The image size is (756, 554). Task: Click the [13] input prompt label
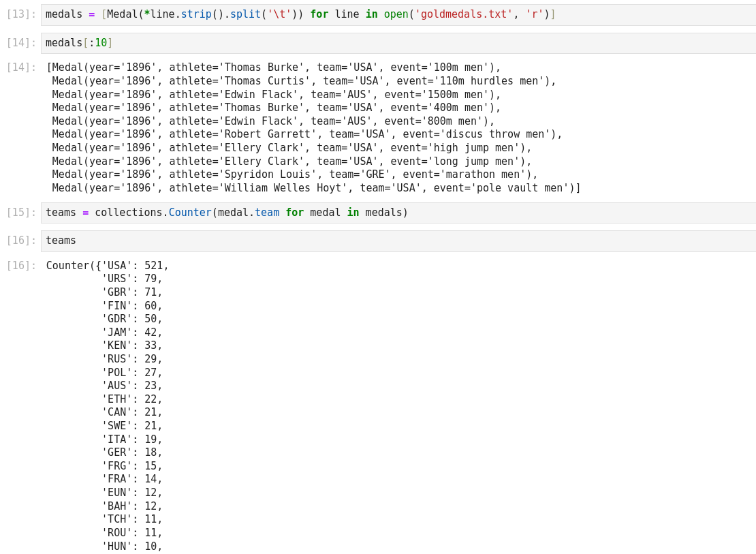(21, 14)
